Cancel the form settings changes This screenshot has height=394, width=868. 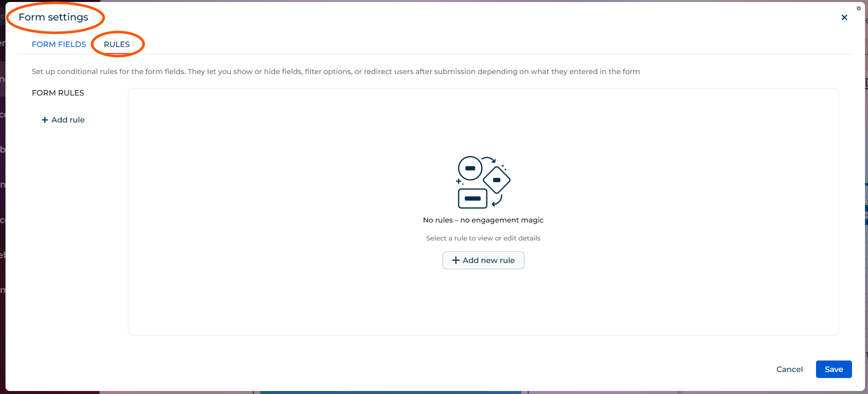(789, 369)
